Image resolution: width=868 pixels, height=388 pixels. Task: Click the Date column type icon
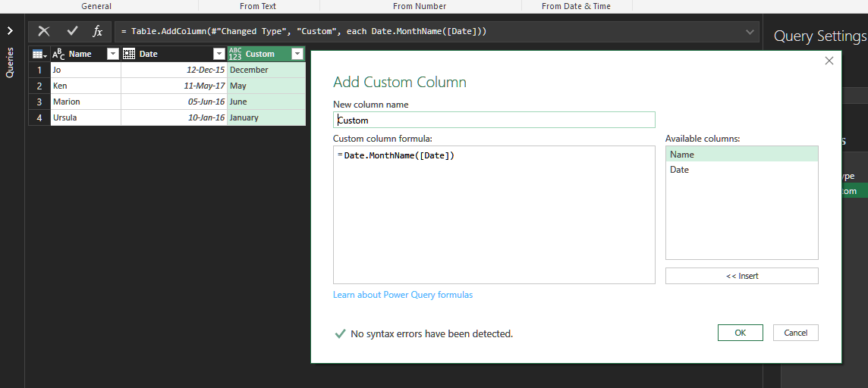(129, 54)
